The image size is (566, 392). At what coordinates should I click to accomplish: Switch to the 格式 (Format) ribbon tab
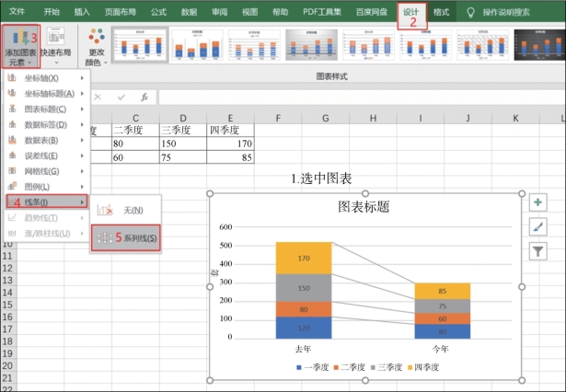point(441,12)
